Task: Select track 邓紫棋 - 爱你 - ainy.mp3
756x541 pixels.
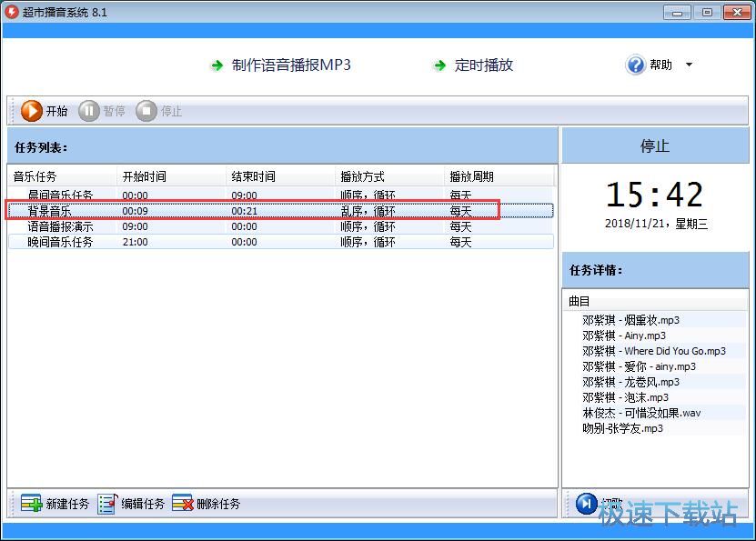Action: tap(639, 366)
